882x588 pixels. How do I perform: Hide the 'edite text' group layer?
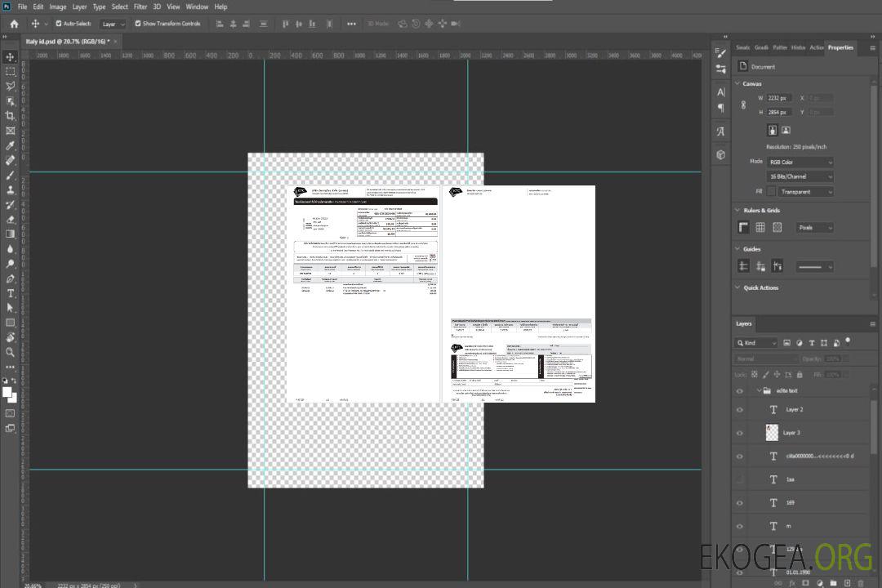(x=740, y=391)
